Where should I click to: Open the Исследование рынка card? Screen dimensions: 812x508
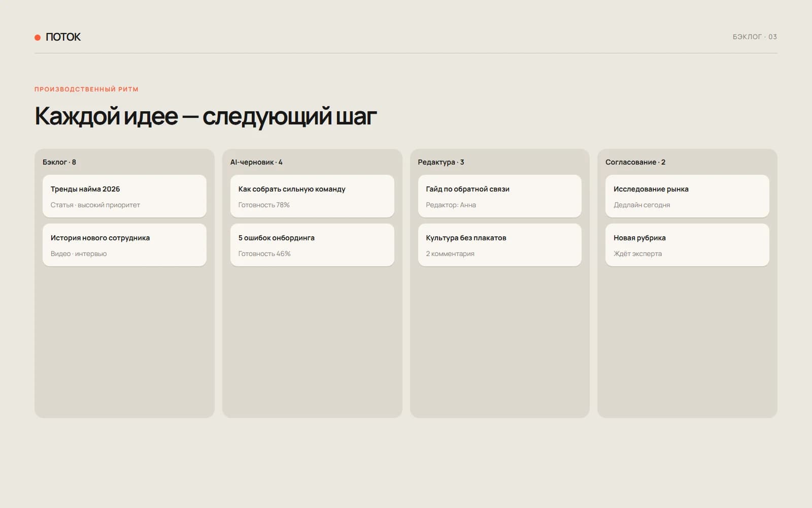coord(687,196)
